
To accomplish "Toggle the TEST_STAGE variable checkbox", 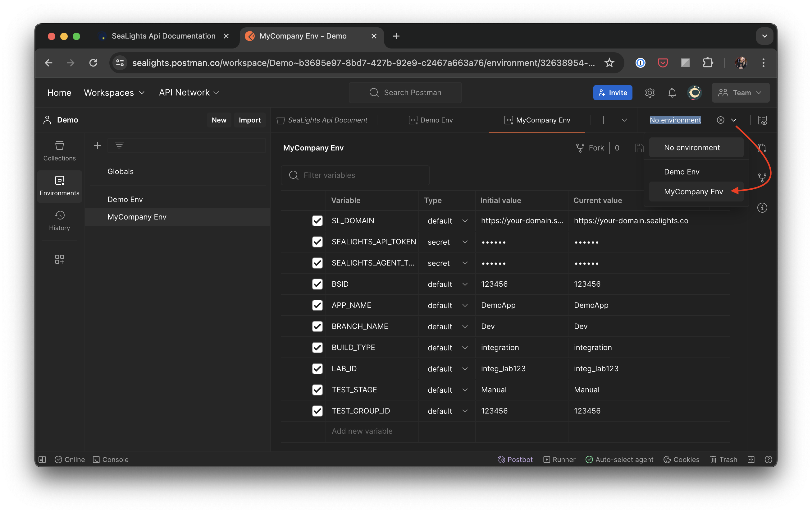I will (x=317, y=390).
